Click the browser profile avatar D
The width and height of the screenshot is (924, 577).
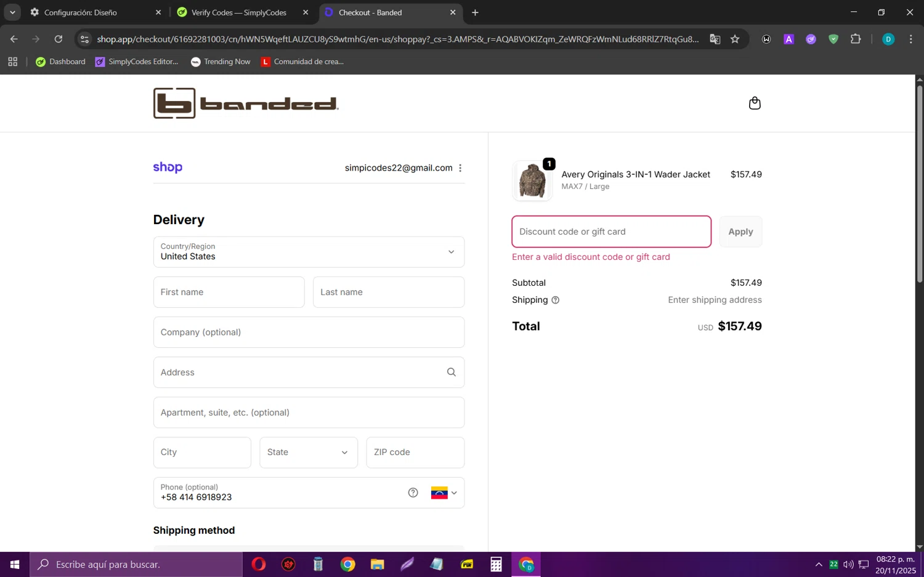(888, 39)
